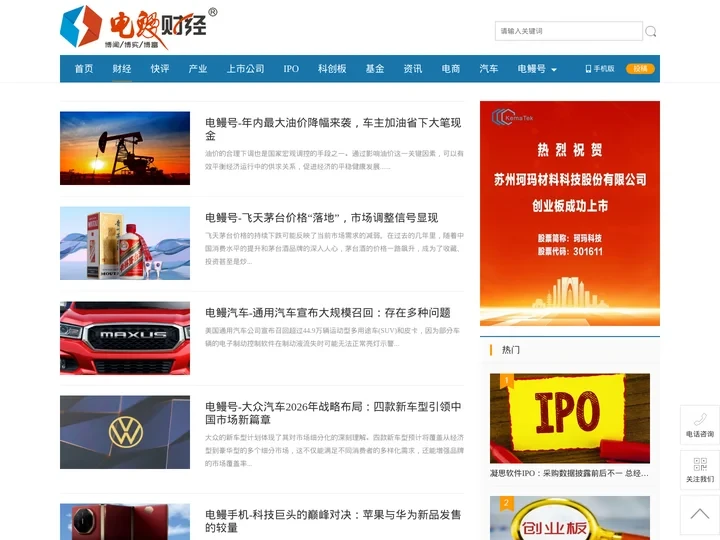
Task: Open article 大众汽车2026年战略布局
Action: tap(333, 413)
